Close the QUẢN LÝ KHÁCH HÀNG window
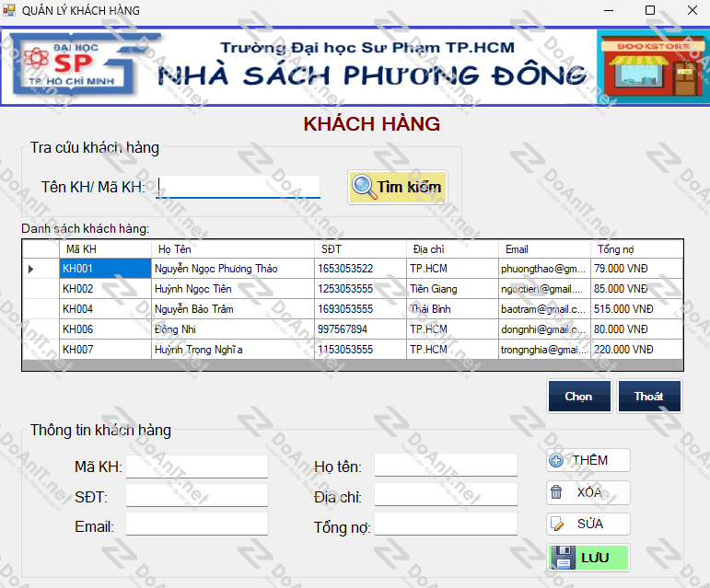 pos(693,10)
